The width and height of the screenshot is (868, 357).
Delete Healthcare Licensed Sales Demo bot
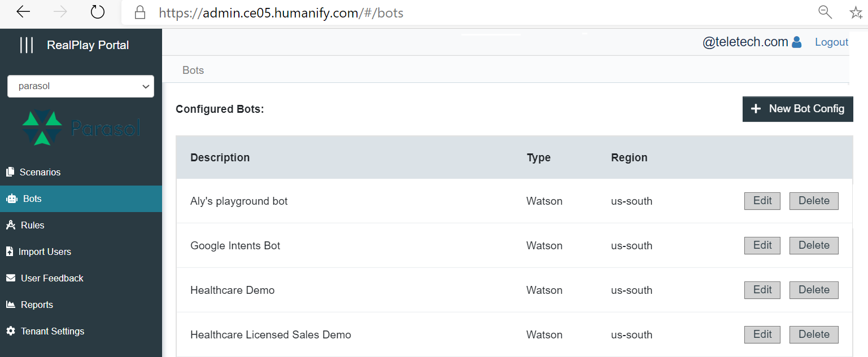click(x=814, y=334)
